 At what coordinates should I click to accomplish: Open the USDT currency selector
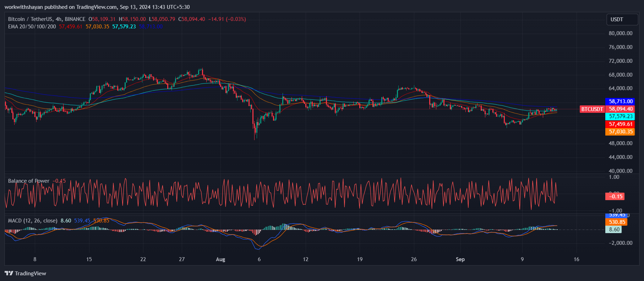tap(622, 20)
